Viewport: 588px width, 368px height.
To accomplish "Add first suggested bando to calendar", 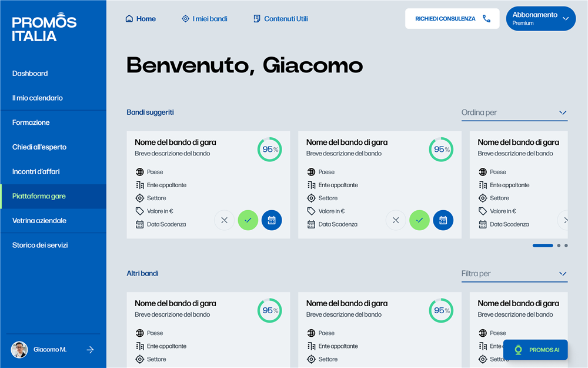I will click(x=272, y=220).
